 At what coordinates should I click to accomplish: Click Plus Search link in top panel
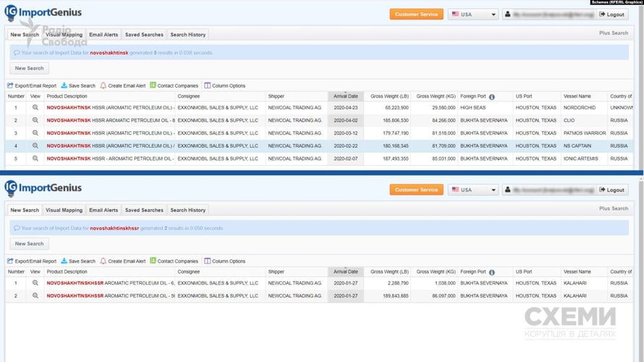tap(614, 33)
